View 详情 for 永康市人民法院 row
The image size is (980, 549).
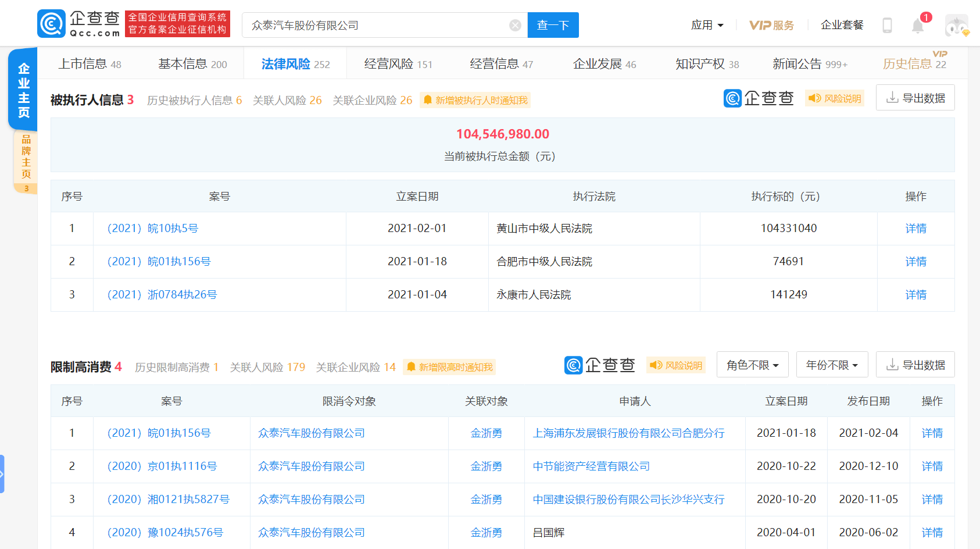tap(916, 295)
